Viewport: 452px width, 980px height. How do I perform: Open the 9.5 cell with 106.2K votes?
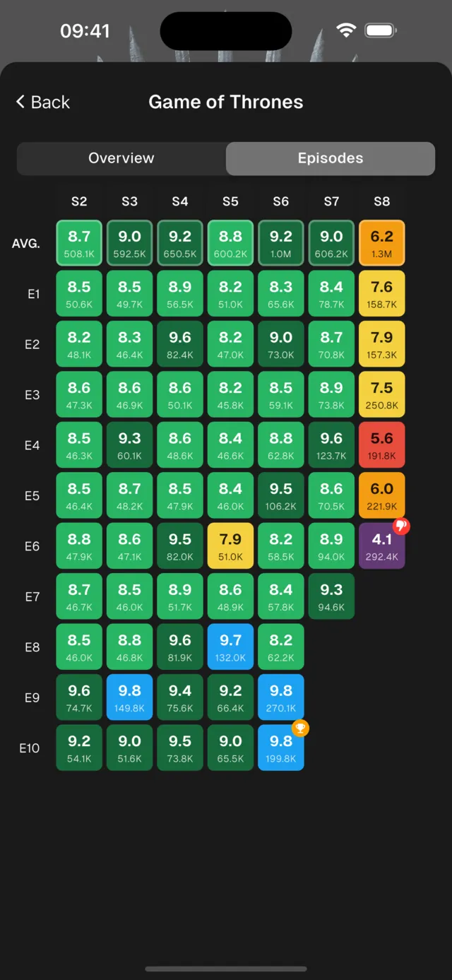tap(281, 495)
